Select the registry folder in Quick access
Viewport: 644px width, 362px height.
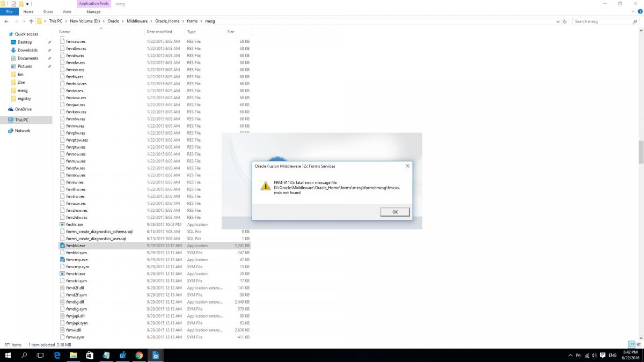tap(24, 99)
